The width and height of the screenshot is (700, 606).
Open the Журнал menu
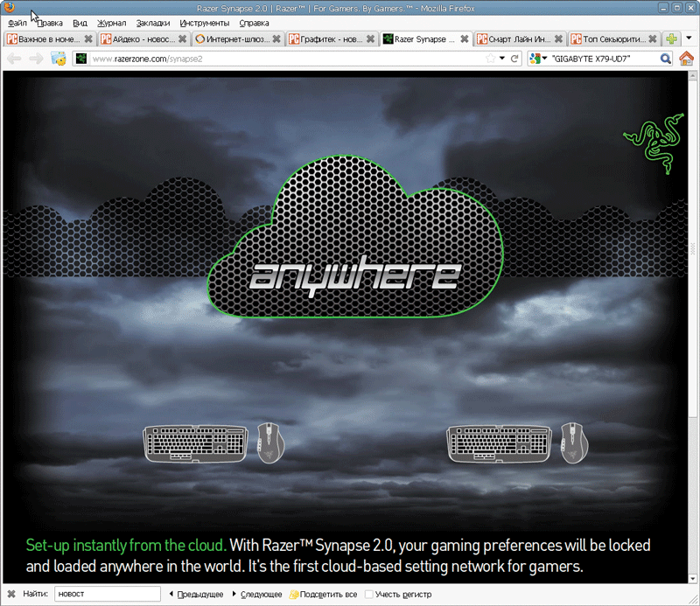click(112, 24)
